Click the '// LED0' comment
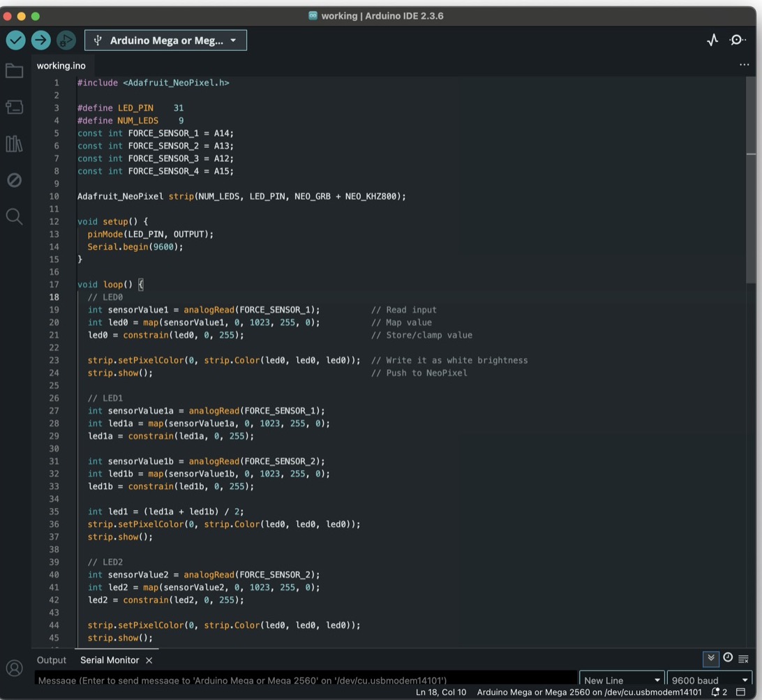 [105, 297]
